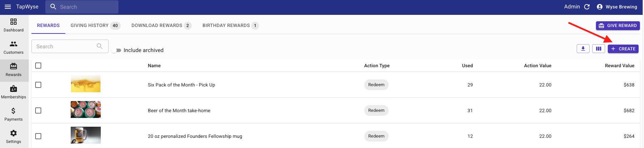The height and width of the screenshot is (148, 644).
Task: Select the Six Pack of the Month checkbox
Action: pyautogui.click(x=38, y=85)
